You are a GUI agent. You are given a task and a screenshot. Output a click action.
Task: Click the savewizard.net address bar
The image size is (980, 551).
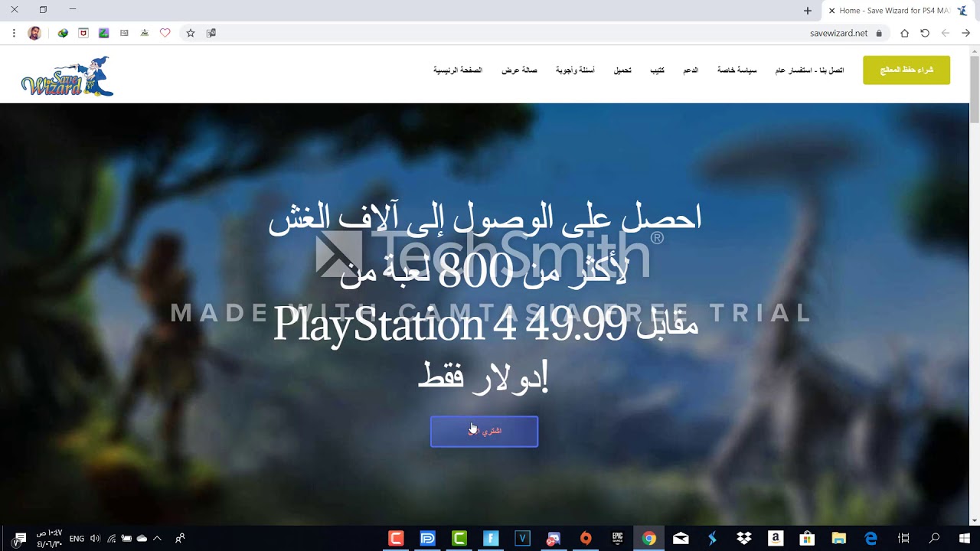[839, 33]
